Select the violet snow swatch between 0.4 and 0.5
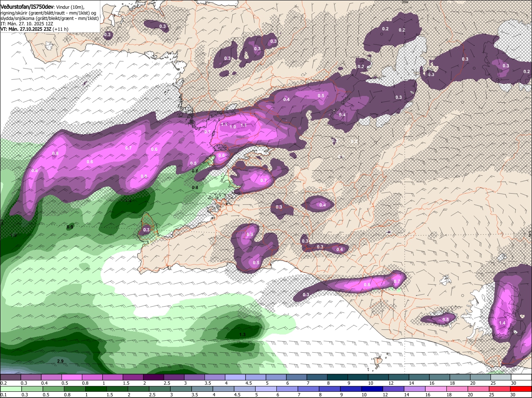 tap(51, 377)
